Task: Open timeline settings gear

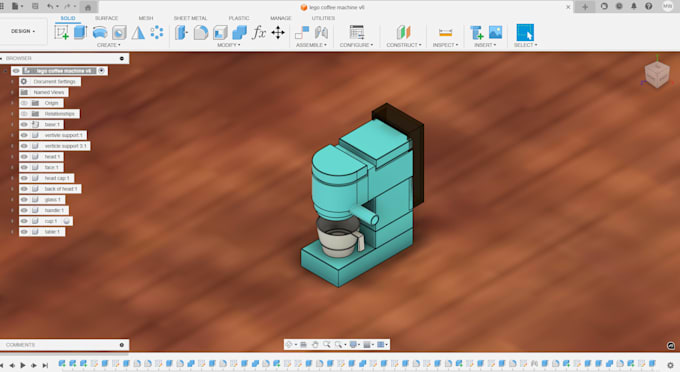Action: [670, 365]
